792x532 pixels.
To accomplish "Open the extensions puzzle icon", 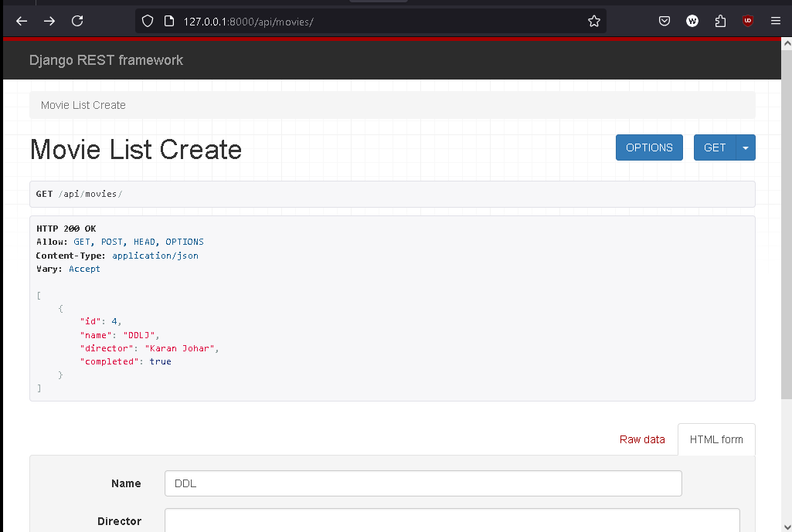I will [720, 21].
